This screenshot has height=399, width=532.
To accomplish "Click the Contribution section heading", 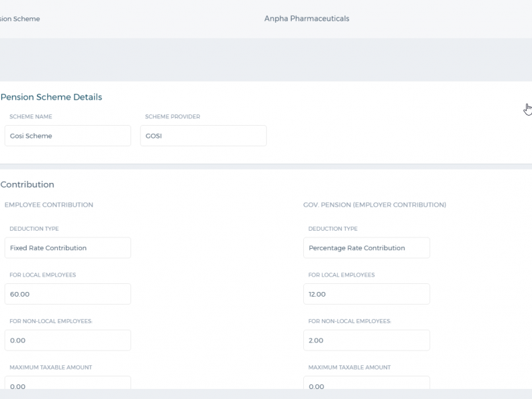I will click(27, 184).
